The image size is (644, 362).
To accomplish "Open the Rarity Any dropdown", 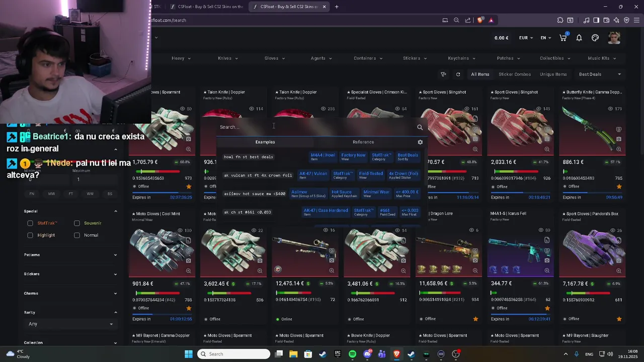I will [70, 324].
